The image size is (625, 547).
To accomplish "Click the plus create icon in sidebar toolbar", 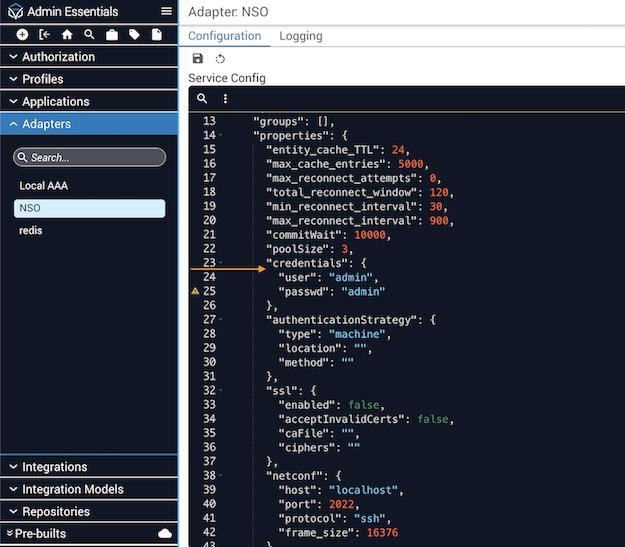I will click(x=22, y=35).
